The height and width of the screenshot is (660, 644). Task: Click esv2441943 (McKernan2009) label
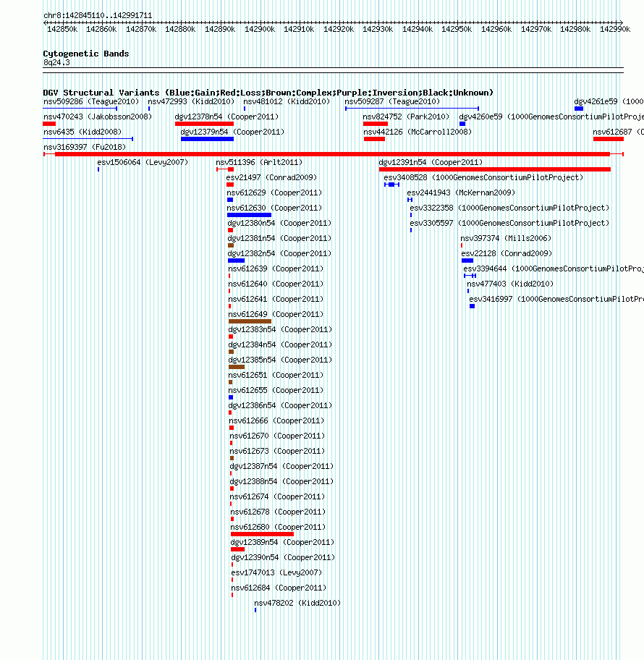pyautogui.click(x=462, y=192)
